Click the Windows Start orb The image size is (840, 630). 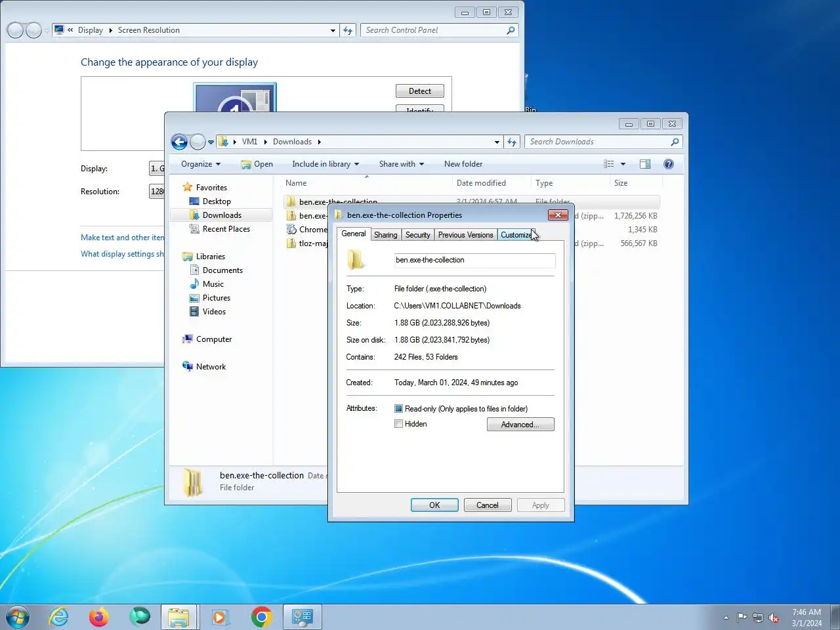pos(18,617)
